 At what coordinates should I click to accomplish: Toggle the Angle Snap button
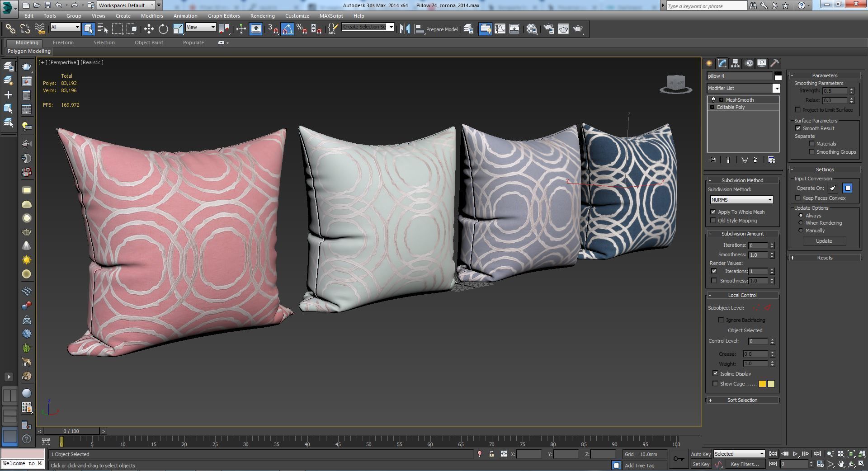click(x=288, y=29)
